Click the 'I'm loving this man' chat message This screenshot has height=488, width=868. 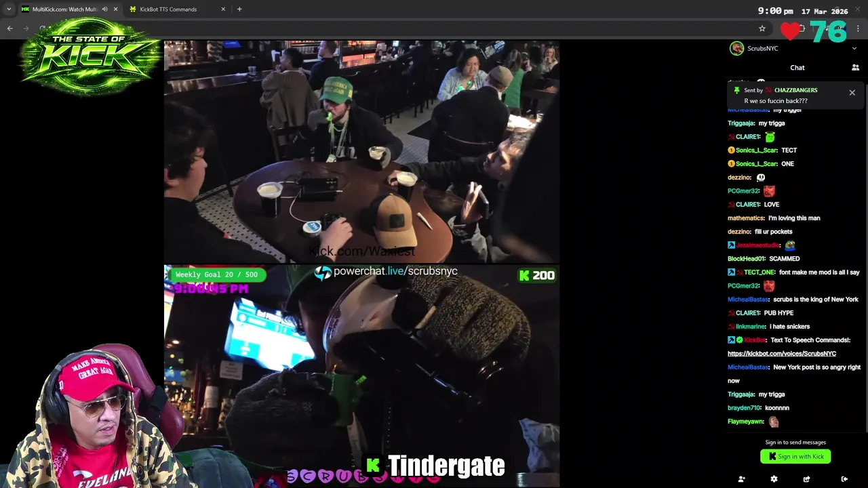794,218
